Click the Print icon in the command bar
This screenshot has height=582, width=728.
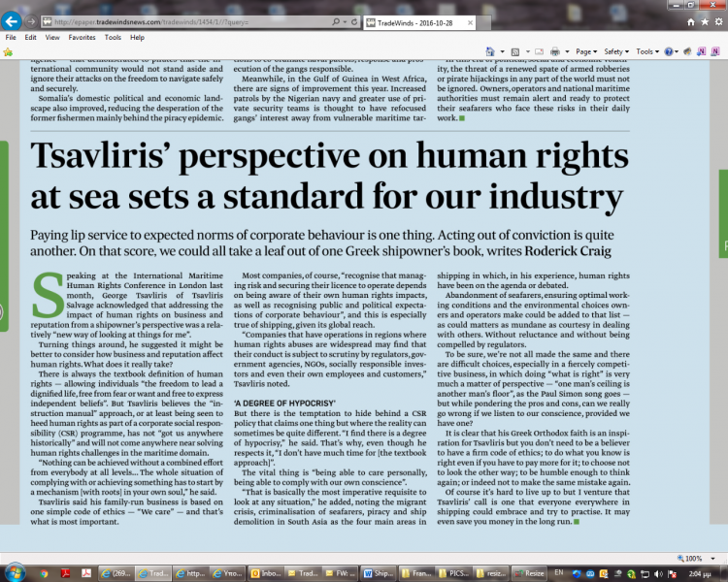(554, 50)
